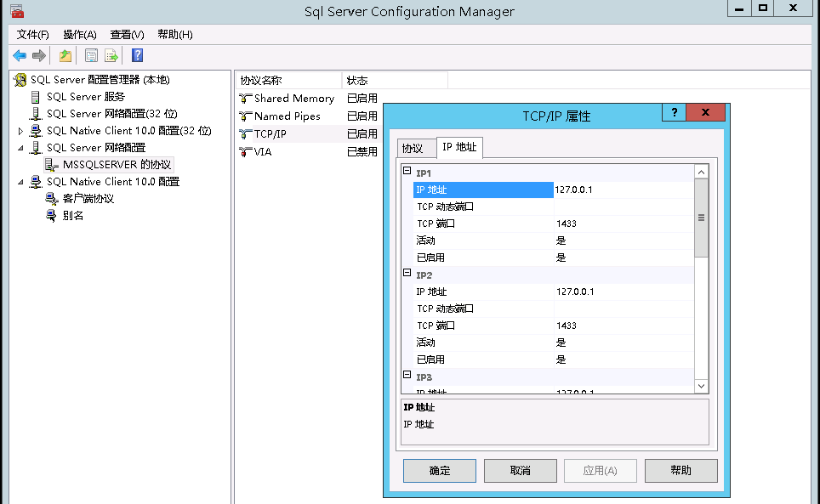
Task: Minimize the Configuration Manager window
Action: coord(739,8)
